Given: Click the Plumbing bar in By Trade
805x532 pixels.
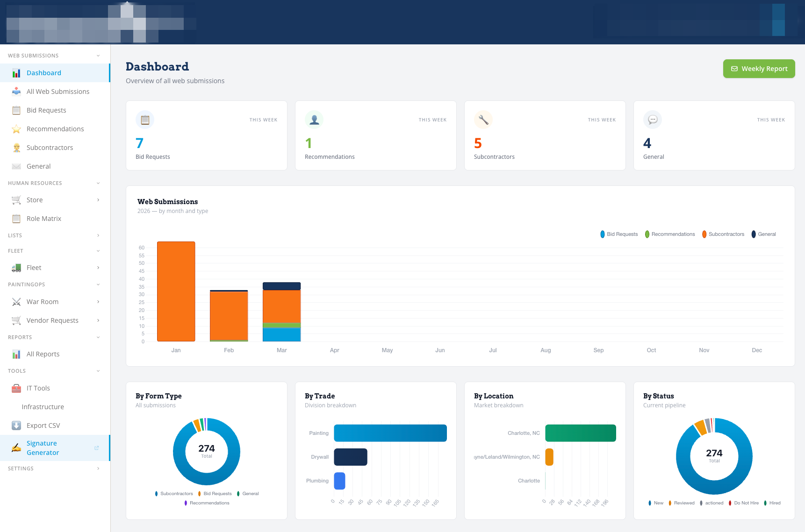Looking at the screenshot, I should (340, 481).
